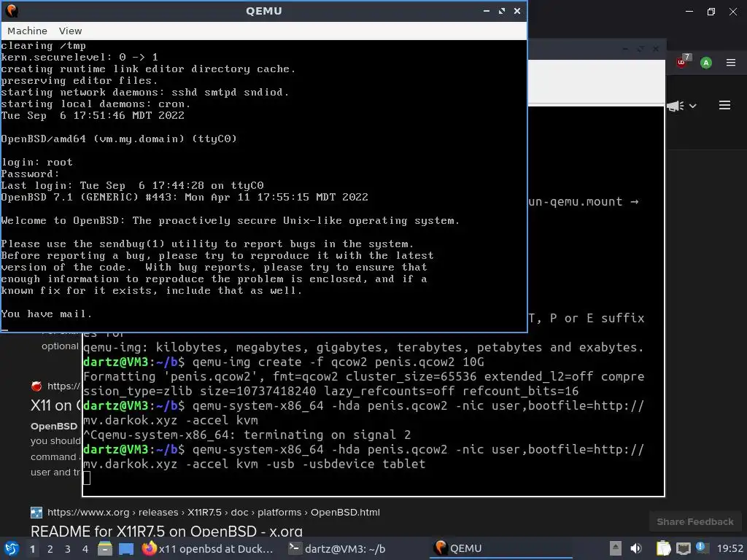Switch to the dartz@VM3 terminal task
This screenshot has height=560, width=747.
(x=337, y=548)
